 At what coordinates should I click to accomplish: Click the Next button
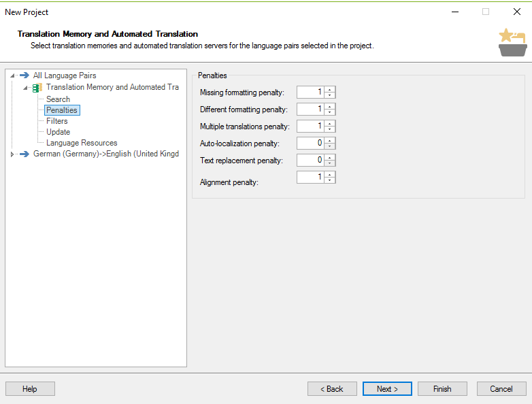(387, 389)
